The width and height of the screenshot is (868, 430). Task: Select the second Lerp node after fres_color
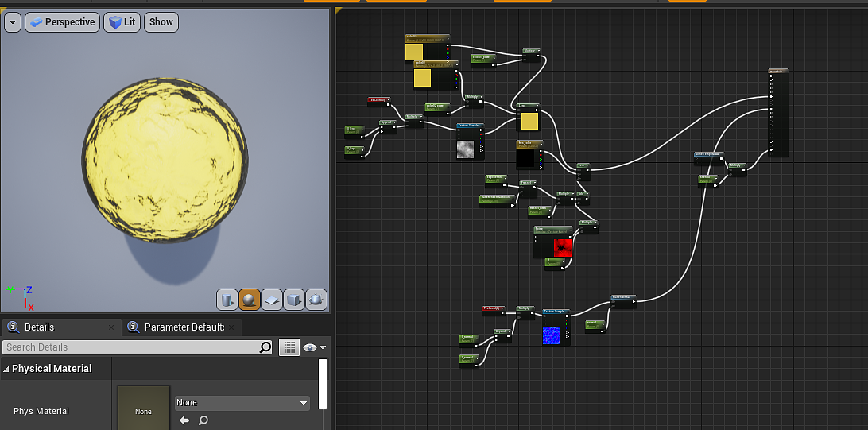tap(583, 171)
